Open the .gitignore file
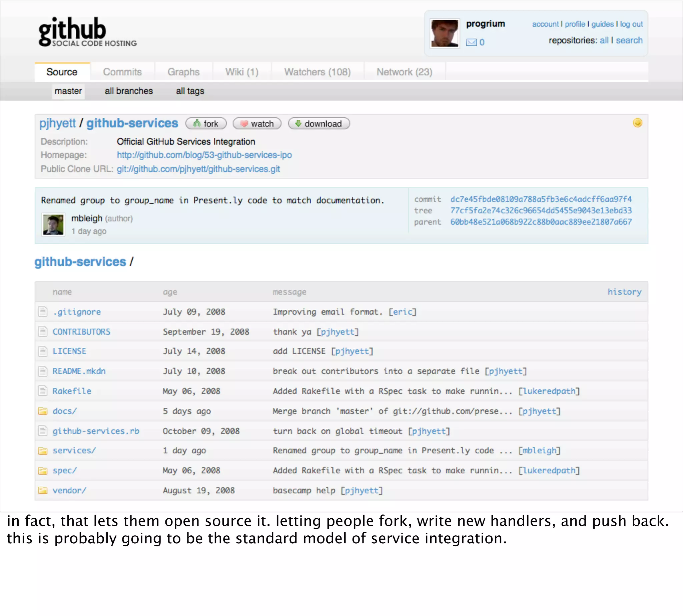Image resolution: width=683 pixels, height=616 pixels. click(x=76, y=311)
